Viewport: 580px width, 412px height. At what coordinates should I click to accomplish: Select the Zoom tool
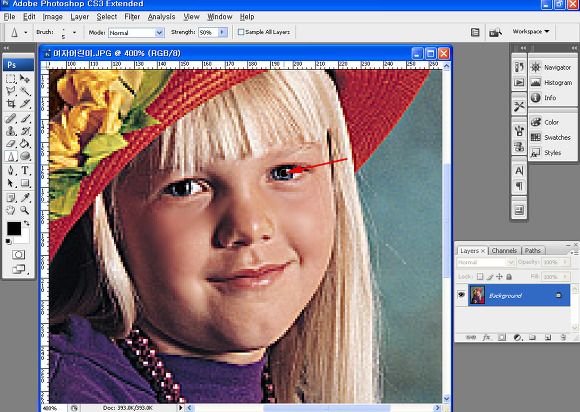(x=25, y=210)
